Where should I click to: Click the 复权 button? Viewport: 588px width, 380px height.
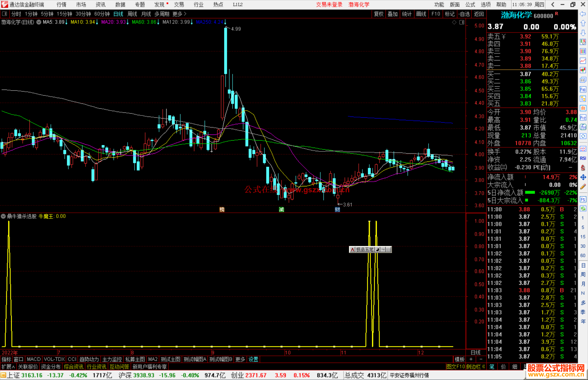(x=378, y=14)
